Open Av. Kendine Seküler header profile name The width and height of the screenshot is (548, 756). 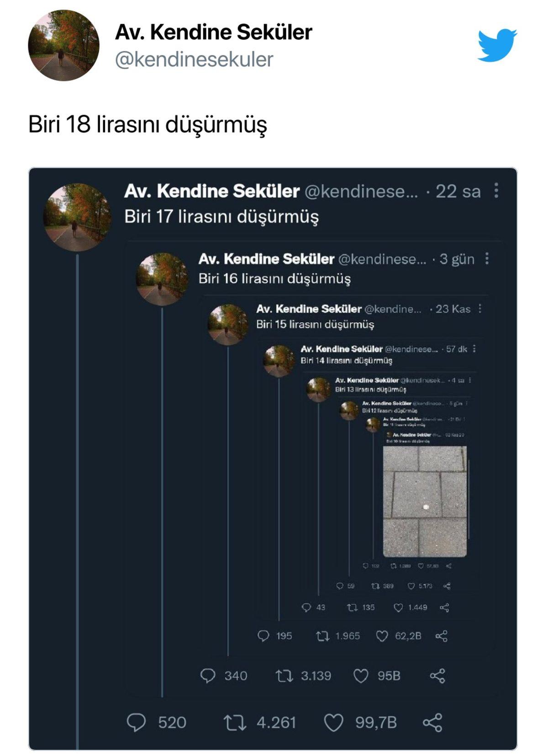tap(213, 32)
